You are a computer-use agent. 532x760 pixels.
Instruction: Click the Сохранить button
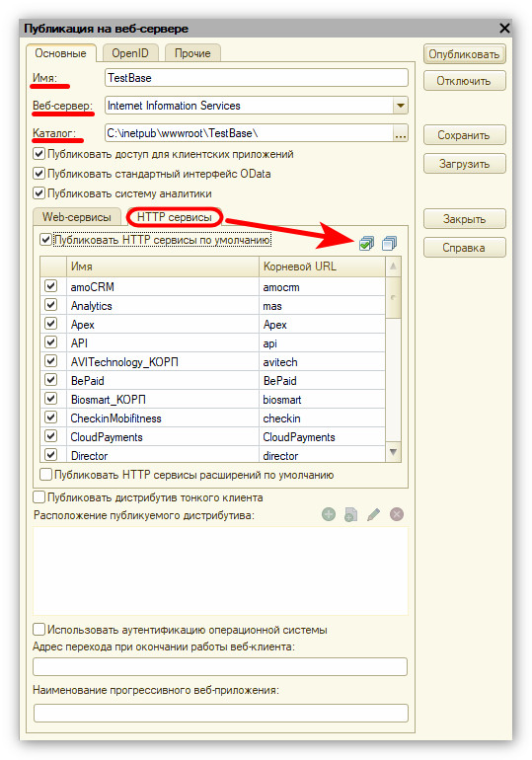[464, 135]
